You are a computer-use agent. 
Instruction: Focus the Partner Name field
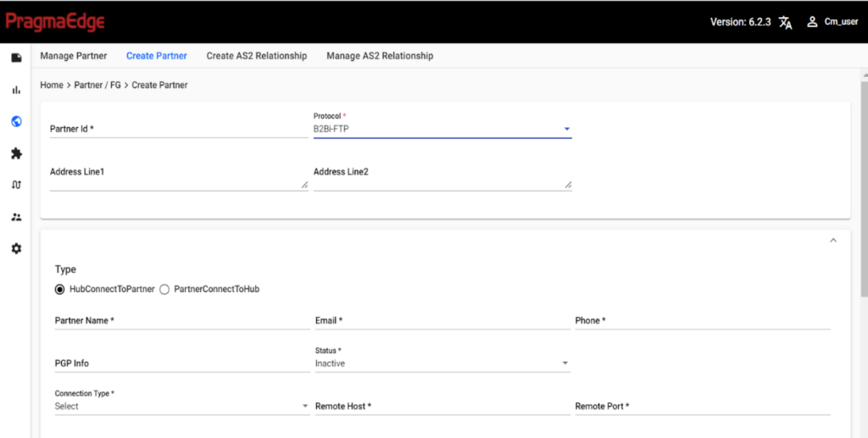(182, 321)
